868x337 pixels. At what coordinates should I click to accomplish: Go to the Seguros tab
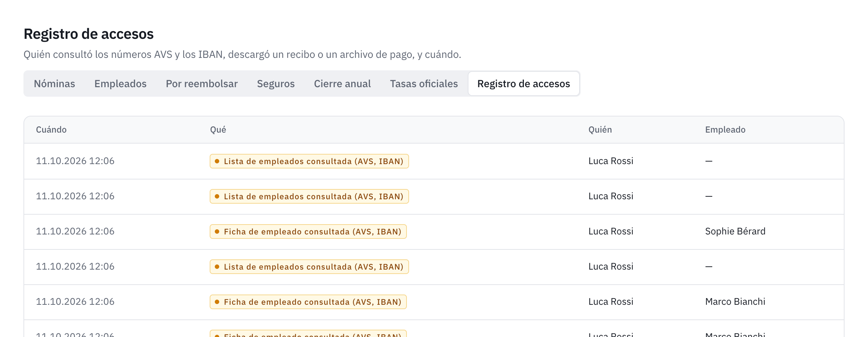tap(276, 84)
